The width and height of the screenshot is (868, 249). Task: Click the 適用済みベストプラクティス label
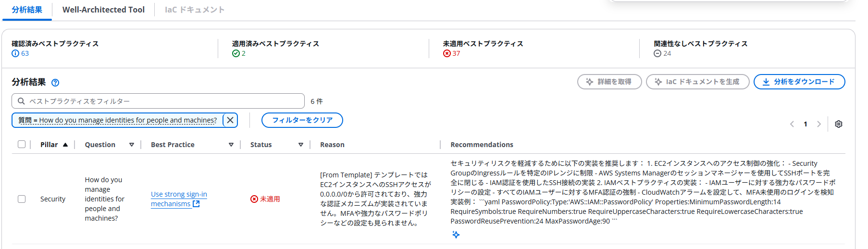(x=275, y=44)
